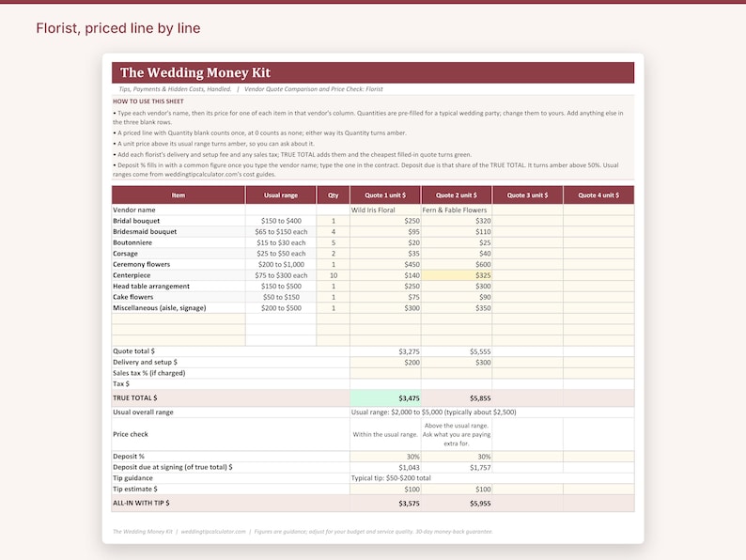Click "The Wedding Money Kit" title banner
Screen dimensions: 746x560
coord(373,72)
